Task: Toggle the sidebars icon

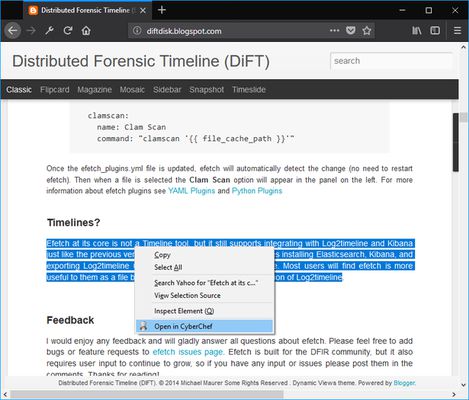Action: coord(435,31)
